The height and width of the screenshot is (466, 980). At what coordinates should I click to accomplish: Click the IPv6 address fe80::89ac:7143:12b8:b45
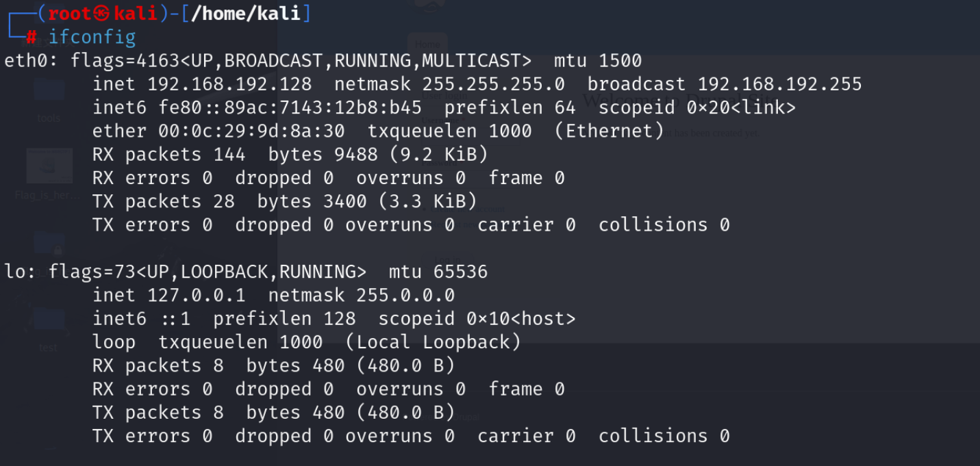290,107
